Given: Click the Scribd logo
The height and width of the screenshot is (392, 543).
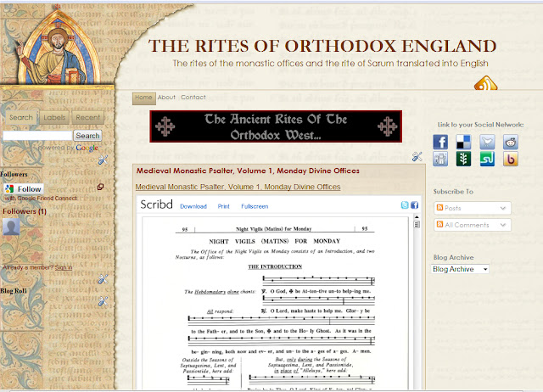Looking at the screenshot, I should (x=156, y=204).
